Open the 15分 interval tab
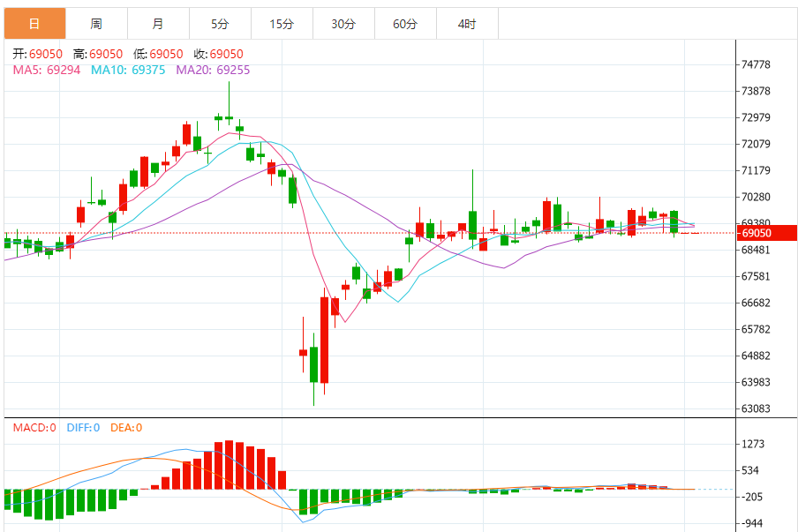 pyautogui.click(x=282, y=24)
